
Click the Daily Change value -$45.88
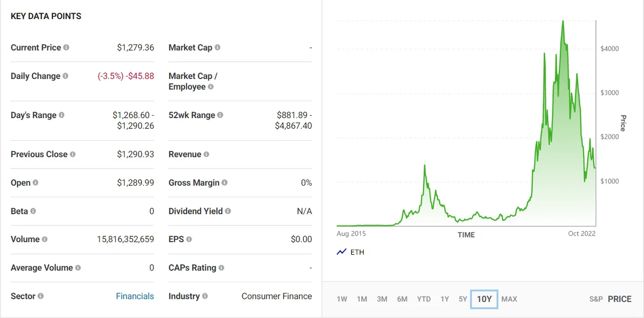140,76
